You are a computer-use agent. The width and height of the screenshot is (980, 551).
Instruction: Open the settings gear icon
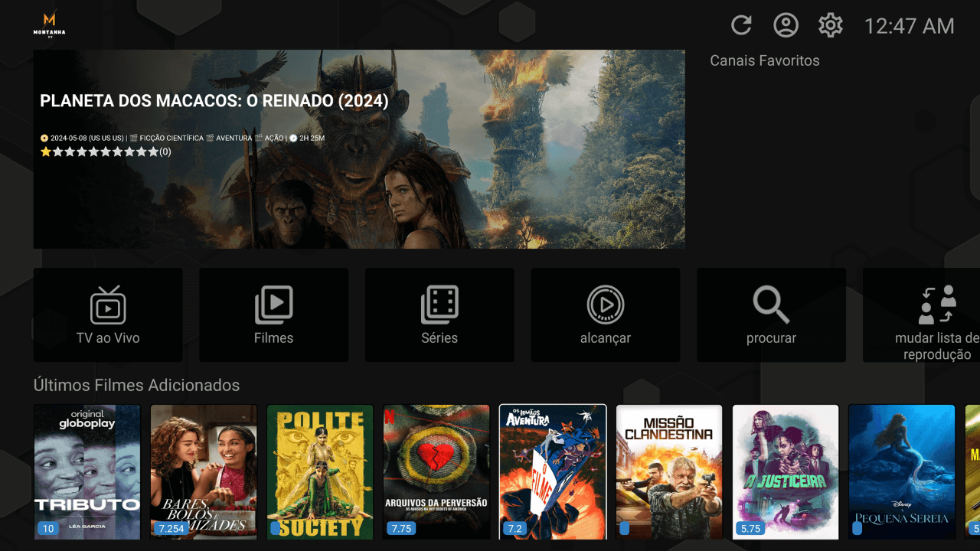click(x=830, y=25)
